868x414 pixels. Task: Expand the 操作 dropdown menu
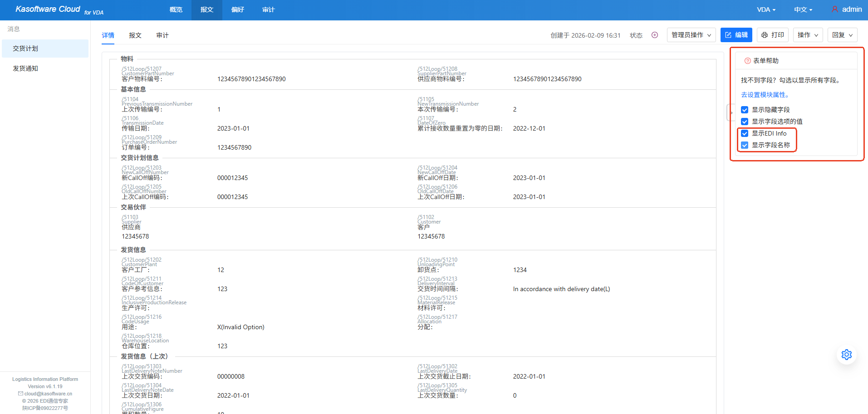(808, 35)
